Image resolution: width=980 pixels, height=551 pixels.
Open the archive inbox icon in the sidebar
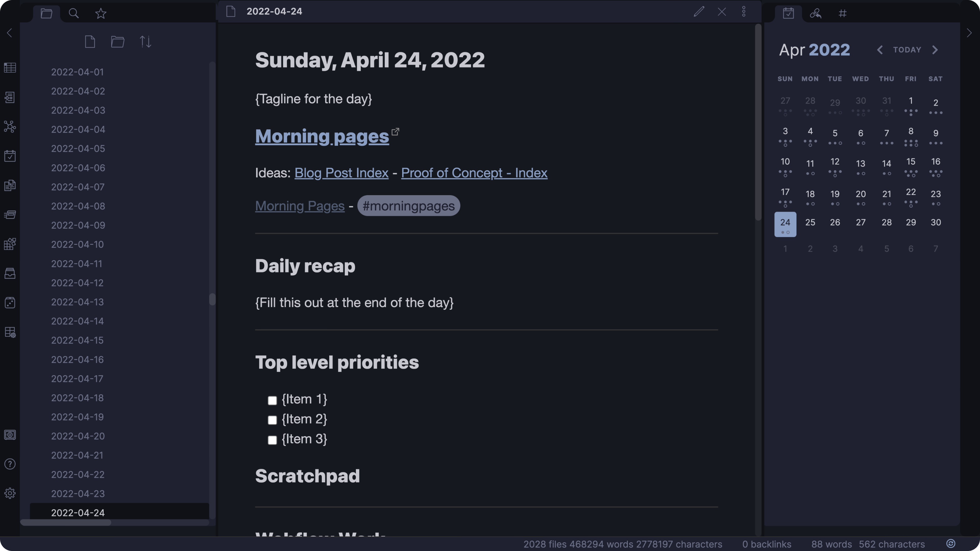pyautogui.click(x=10, y=273)
